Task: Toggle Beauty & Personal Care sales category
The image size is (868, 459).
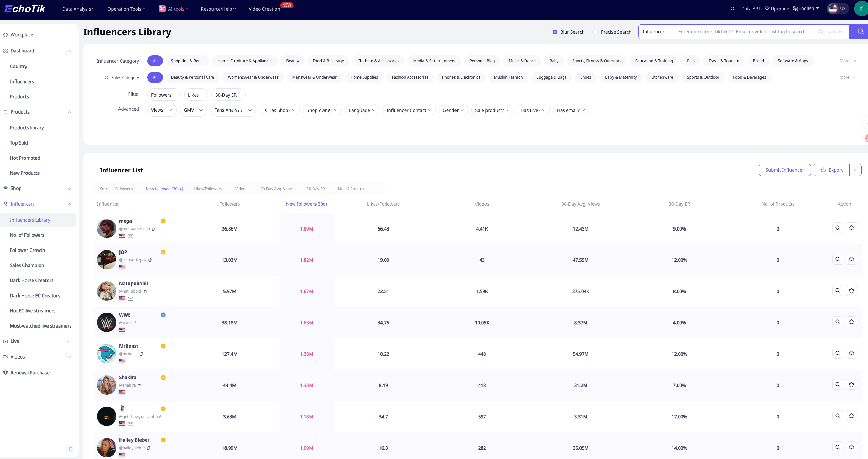Action: point(192,77)
